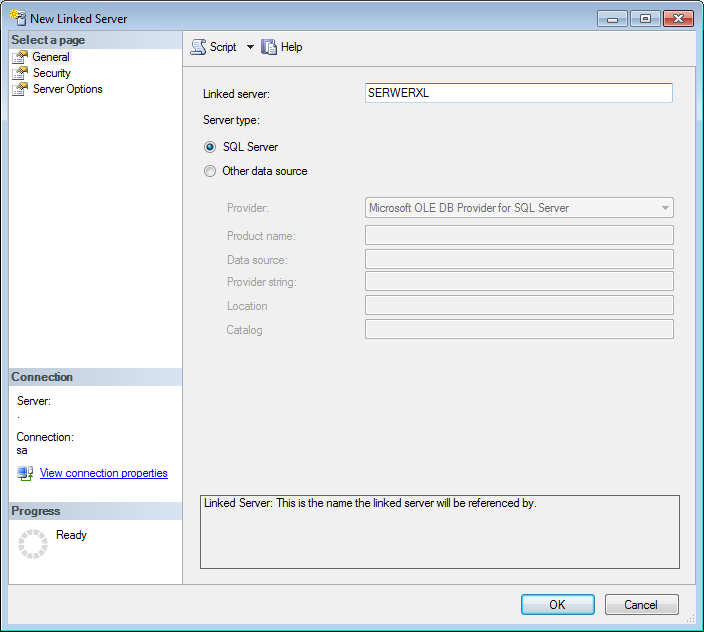Open the Security page

tap(52, 73)
